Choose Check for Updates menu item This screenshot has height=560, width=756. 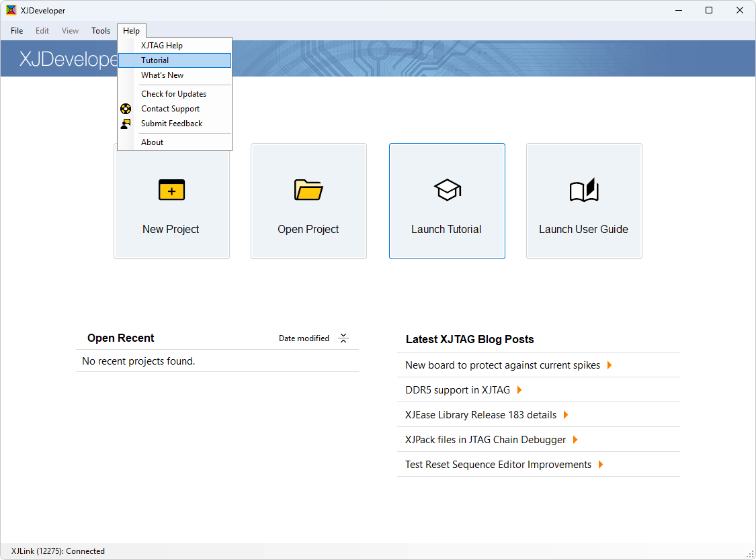pos(173,94)
